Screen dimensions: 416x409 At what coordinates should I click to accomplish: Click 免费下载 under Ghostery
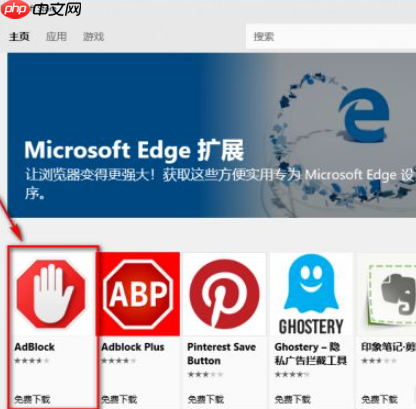pyautogui.click(x=292, y=399)
